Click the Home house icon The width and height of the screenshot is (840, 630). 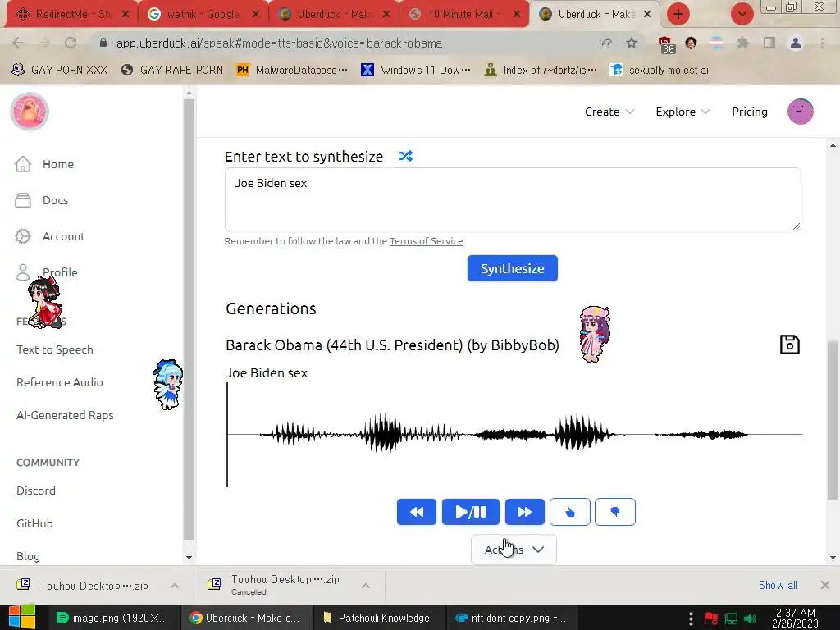click(x=22, y=164)
